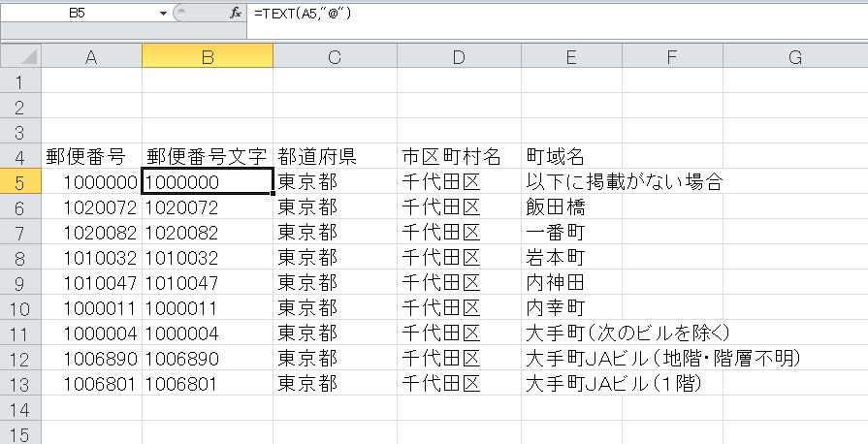Click the Name Box showing B5
This screenshot has height=444, width=868.
tap(77, 14)
